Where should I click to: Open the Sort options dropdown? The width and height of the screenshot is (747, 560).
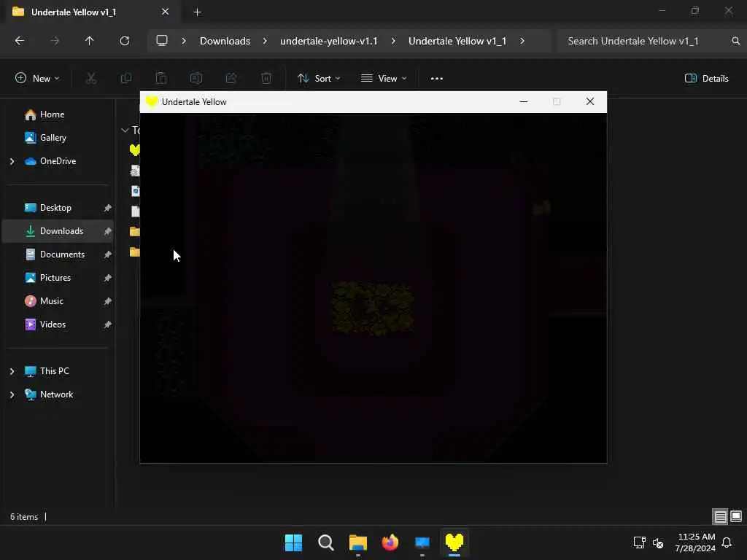point(319,79)
